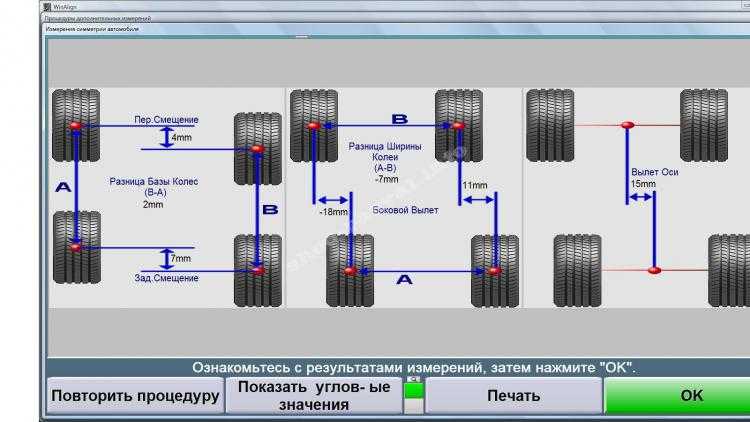Viewport: 750px width, 422px height.
Task: Select the '4mm' front offset value
Action: (x=182, y=137)
